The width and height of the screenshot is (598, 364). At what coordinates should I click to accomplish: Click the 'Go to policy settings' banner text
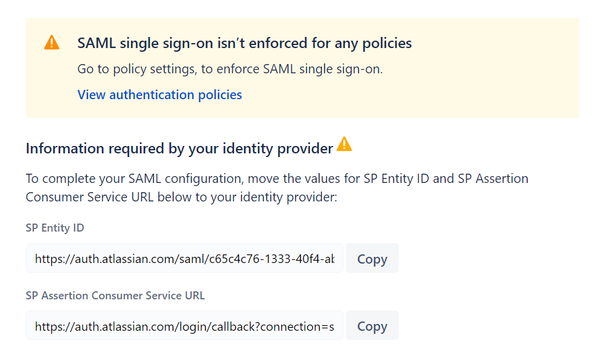pyautogui.click(x=230, y=69)
